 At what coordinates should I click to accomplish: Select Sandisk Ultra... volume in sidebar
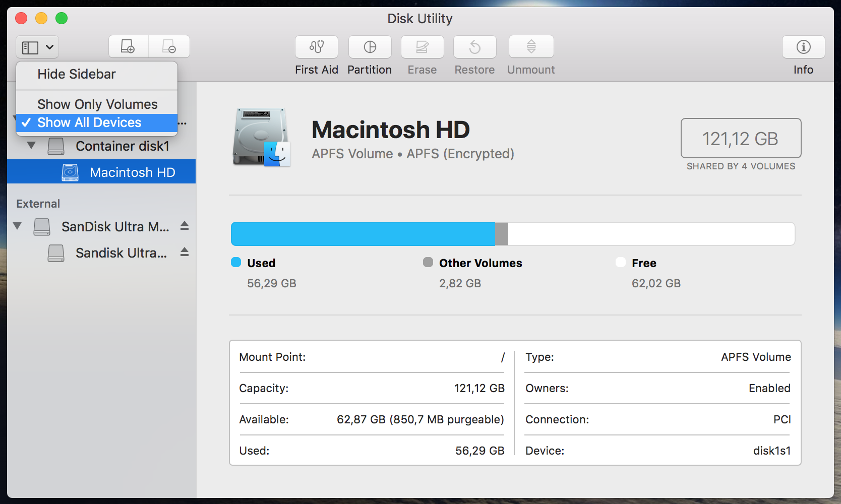point(121,253)
